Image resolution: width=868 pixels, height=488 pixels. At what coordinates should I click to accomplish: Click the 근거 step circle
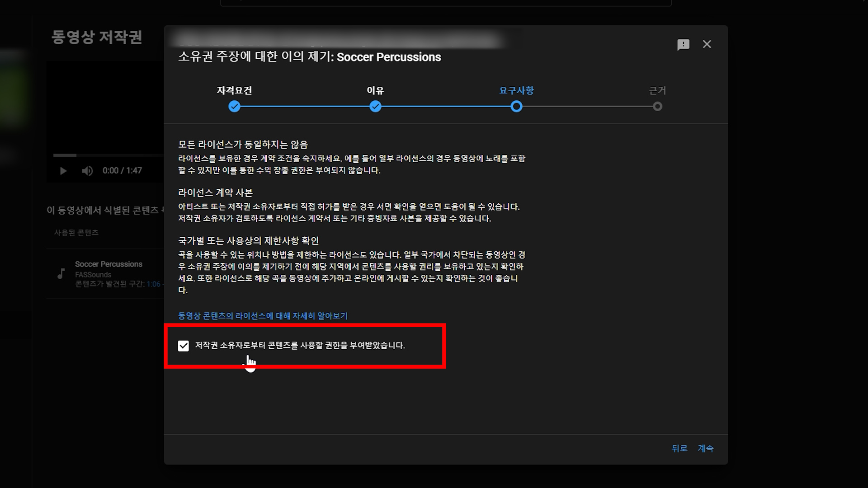pos(657,107)
